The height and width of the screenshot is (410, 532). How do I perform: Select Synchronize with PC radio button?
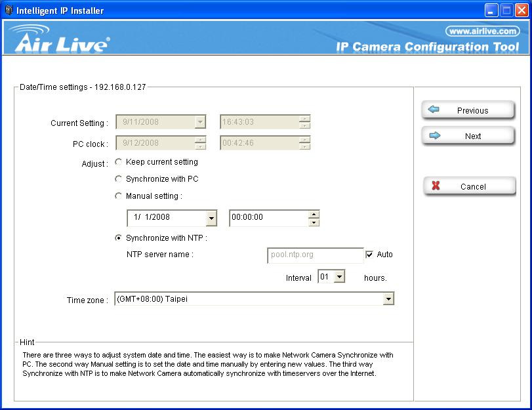click(x=119, y=179)
